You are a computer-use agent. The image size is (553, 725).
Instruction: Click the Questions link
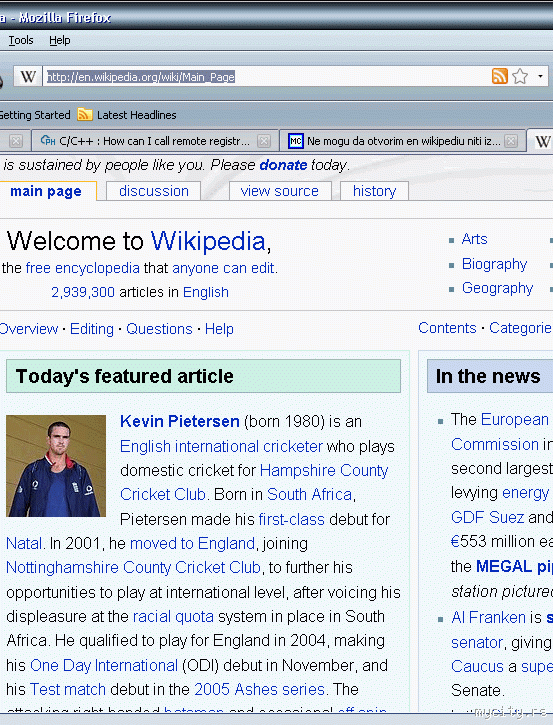coord(159,329)
